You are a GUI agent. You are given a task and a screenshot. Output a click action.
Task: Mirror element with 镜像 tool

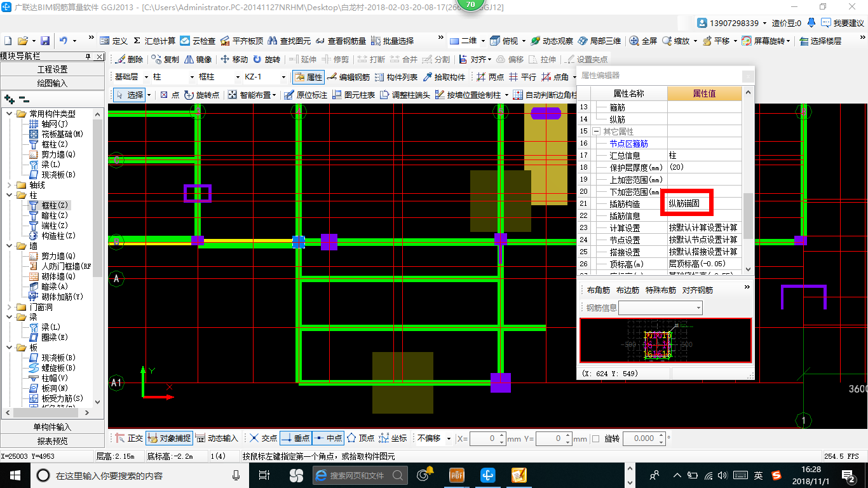[x=198, y=59]
